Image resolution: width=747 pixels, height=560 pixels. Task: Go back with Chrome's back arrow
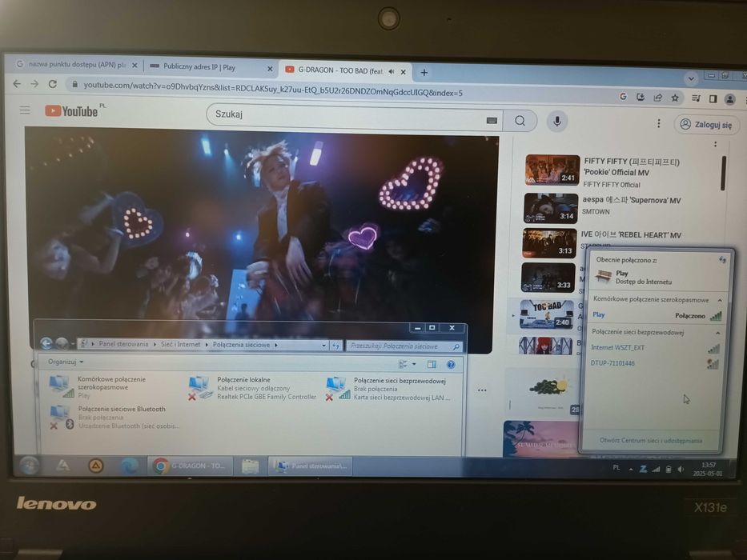tap(17, 84)
